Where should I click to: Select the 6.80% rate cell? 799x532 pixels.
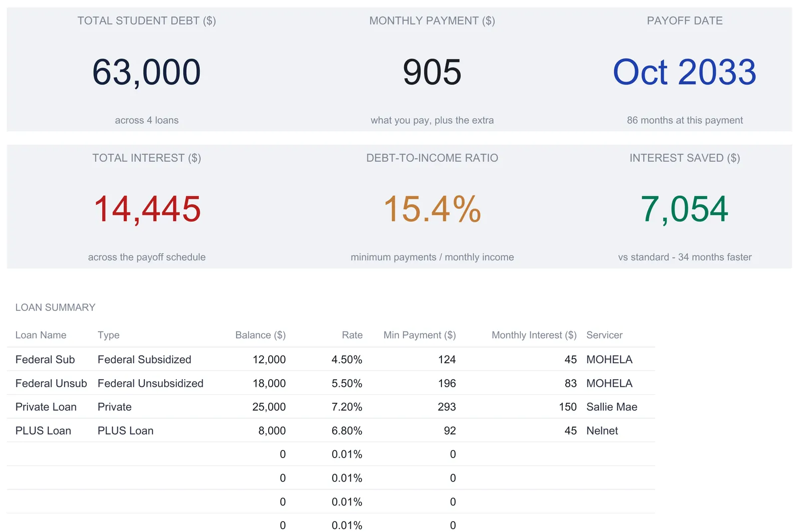point(347,431)
